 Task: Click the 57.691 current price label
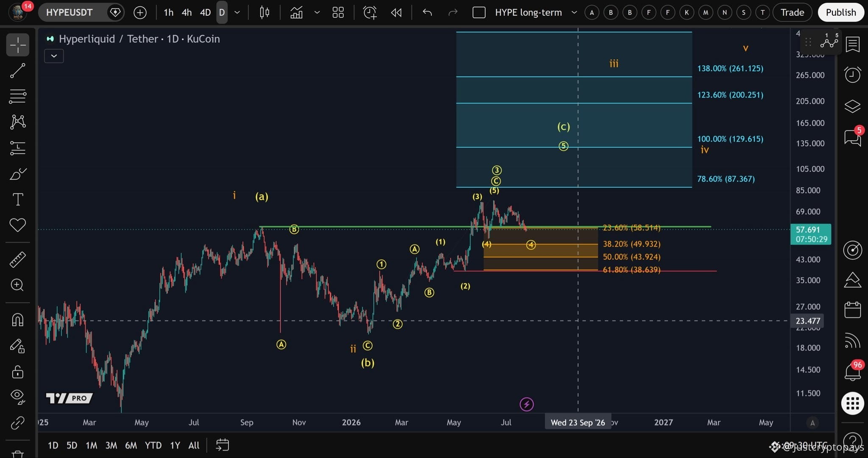[x=811, y=234]
